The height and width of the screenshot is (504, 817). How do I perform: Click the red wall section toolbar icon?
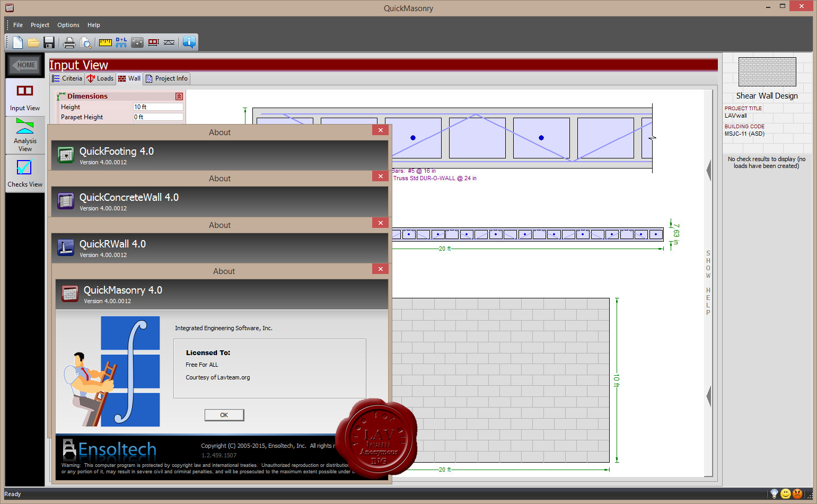coord(153,42)
